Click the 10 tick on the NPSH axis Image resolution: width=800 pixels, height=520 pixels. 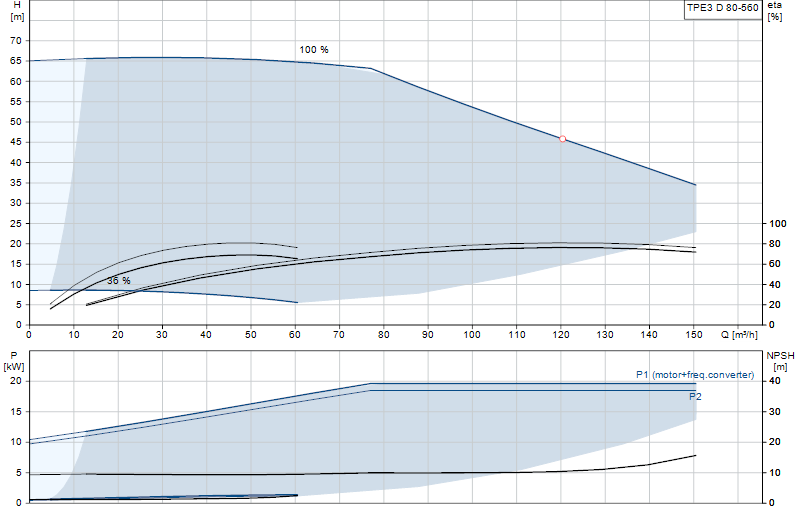(x=774, y=473)
